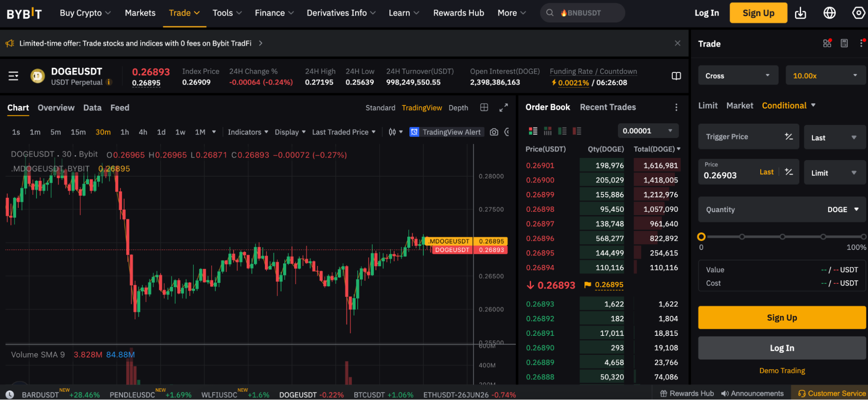Select the 1h timeframe
Screen dimensions: 868x400
coord(125,132)
